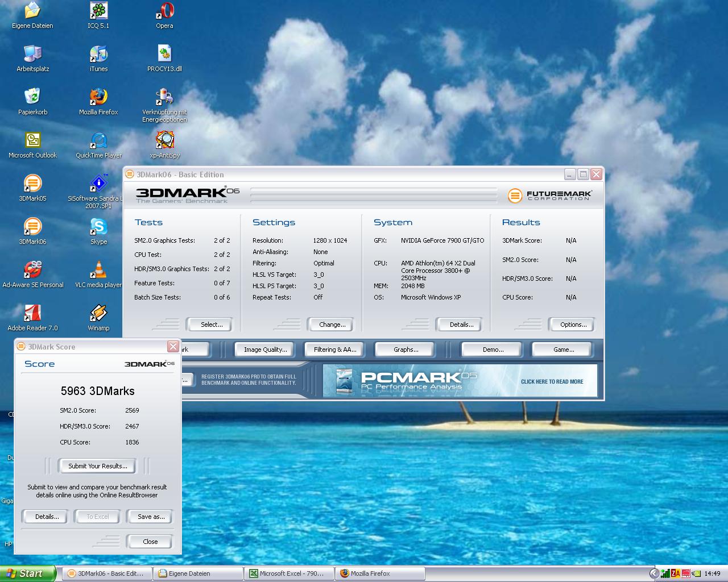Click the green network signal tray icon
The width and height of the screenshot is (728, 582).
click(665, 573)
